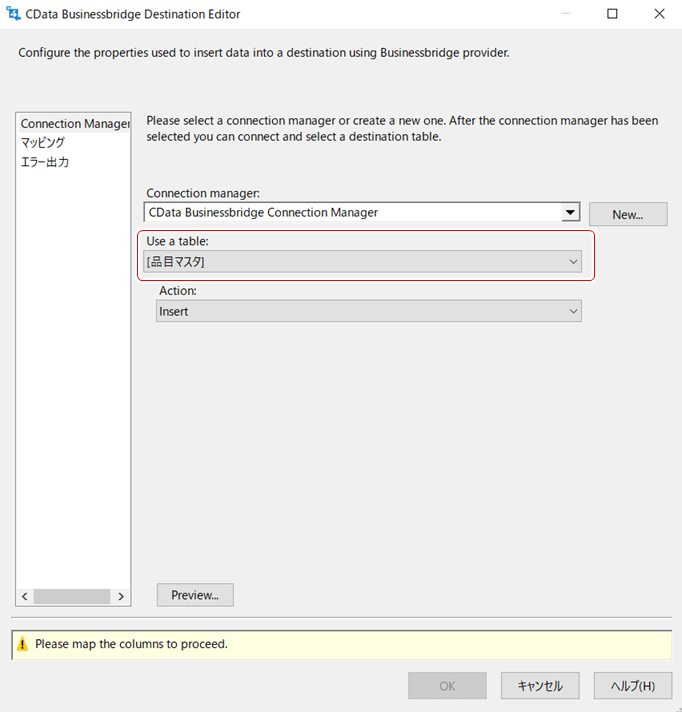Image resolution: width=682 pixels, height=712 pixels.
Task: Click the キャンセル button
Action: [x=540, y=686]
